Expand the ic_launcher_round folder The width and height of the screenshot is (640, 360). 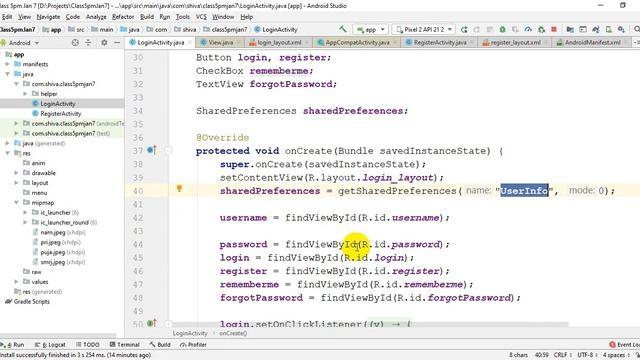click(x=25, y=222)
